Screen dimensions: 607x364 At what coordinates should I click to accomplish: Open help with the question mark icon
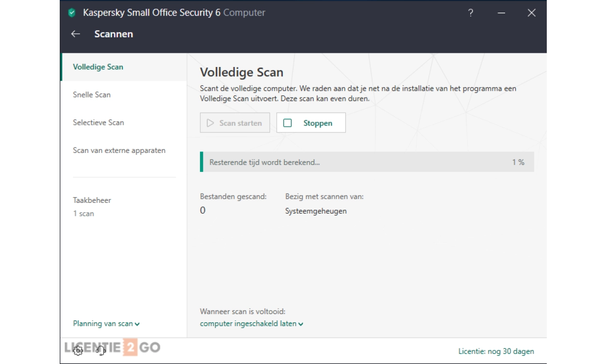471,13
